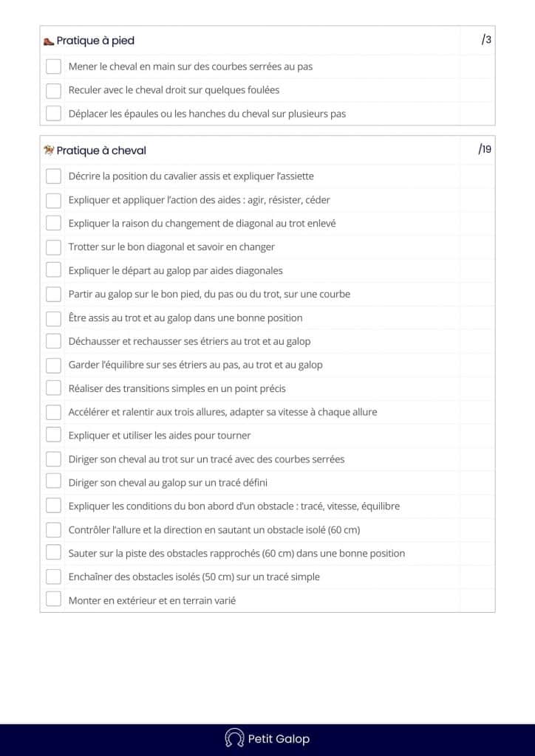Check Enchaîner des obstacles isolés box
Screen dimensions: 535x756
pyautogui.click(x=53, y=577)
